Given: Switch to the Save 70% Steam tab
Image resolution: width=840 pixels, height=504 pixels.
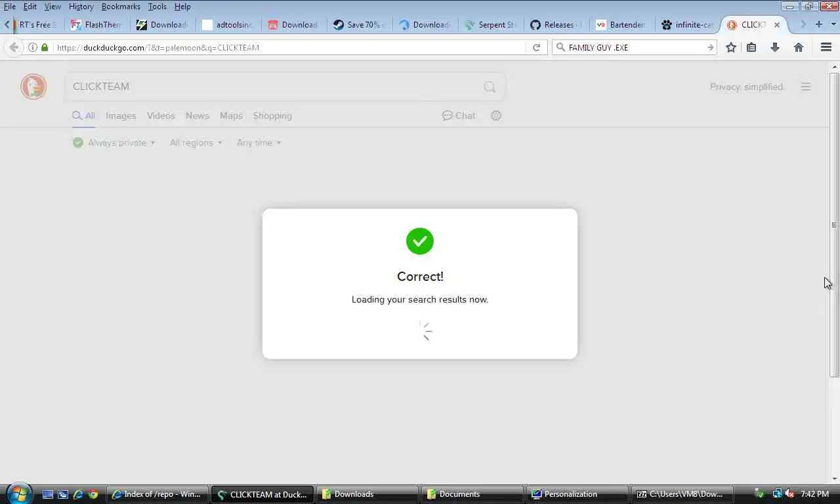Looking at the screenshot, I should 358,24.
